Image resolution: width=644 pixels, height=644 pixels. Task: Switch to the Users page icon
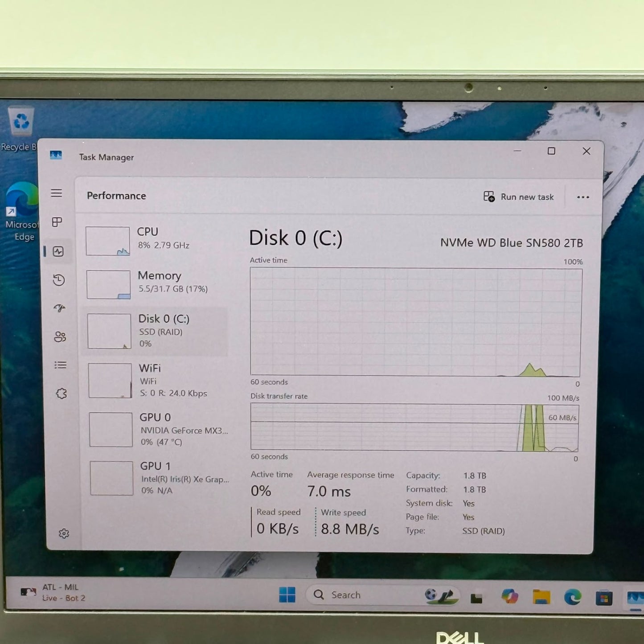click(x=60, y=337)
